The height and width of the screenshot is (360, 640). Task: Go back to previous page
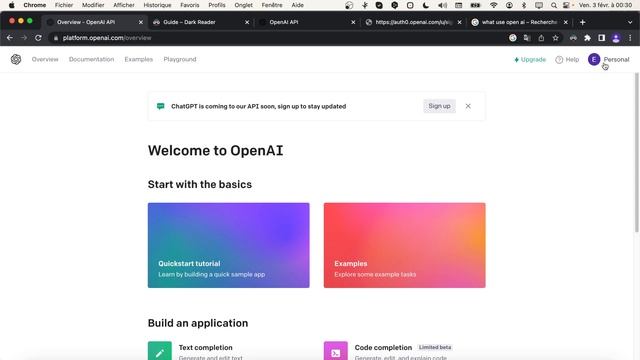10,38
